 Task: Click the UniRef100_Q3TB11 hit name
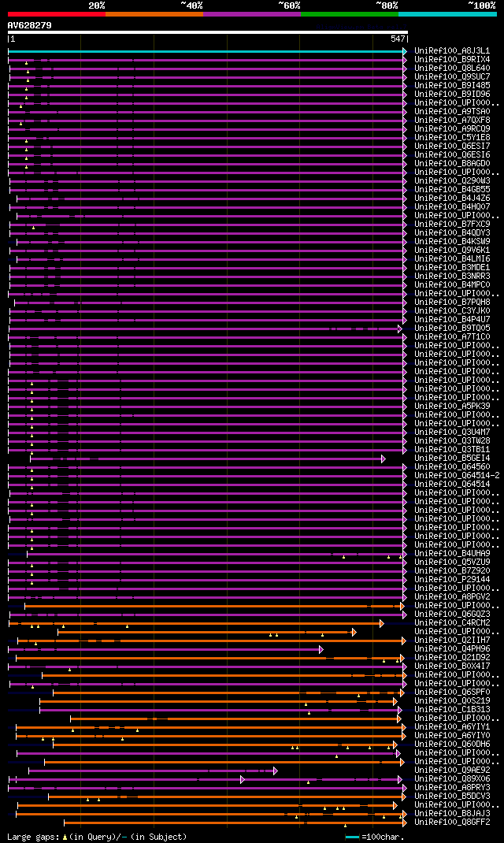point(452,450)
